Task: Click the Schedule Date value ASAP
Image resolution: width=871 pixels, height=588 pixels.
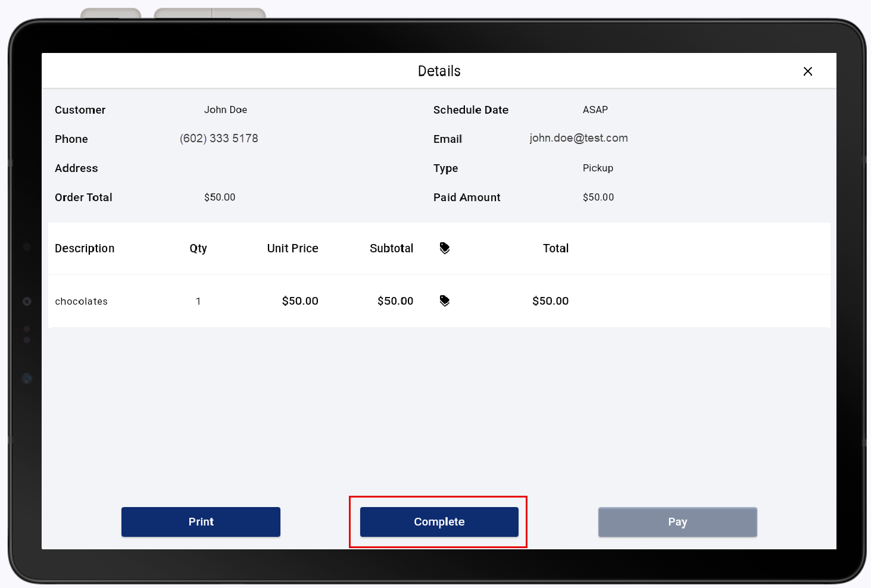Action: (x=595, y=110)
